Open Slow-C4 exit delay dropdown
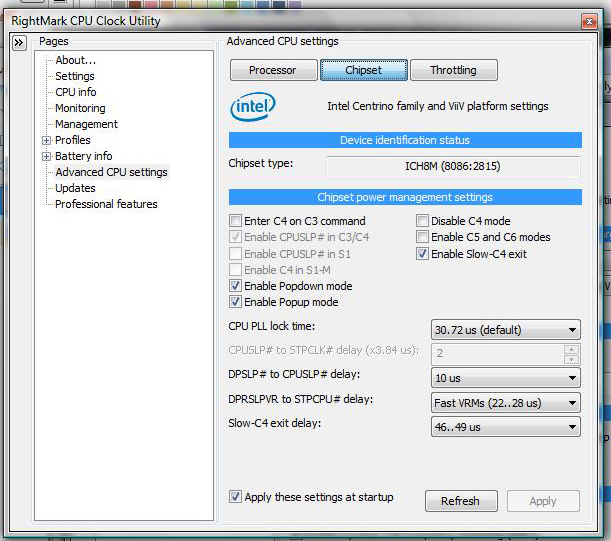 coord(506,427)
